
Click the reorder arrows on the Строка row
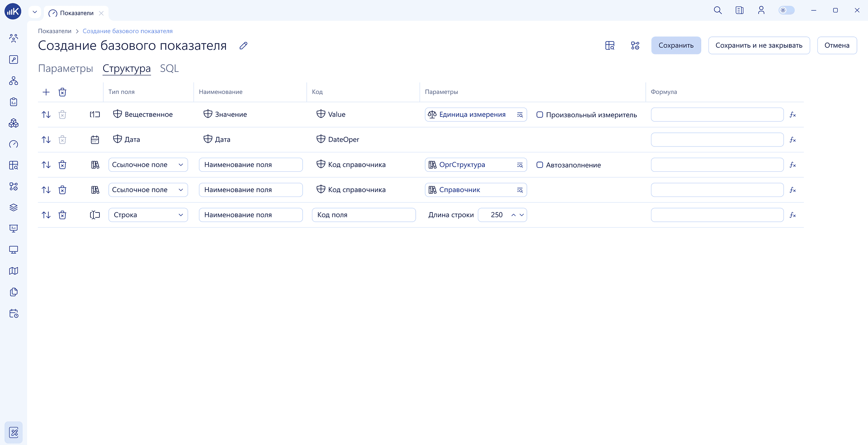[46, 215]
